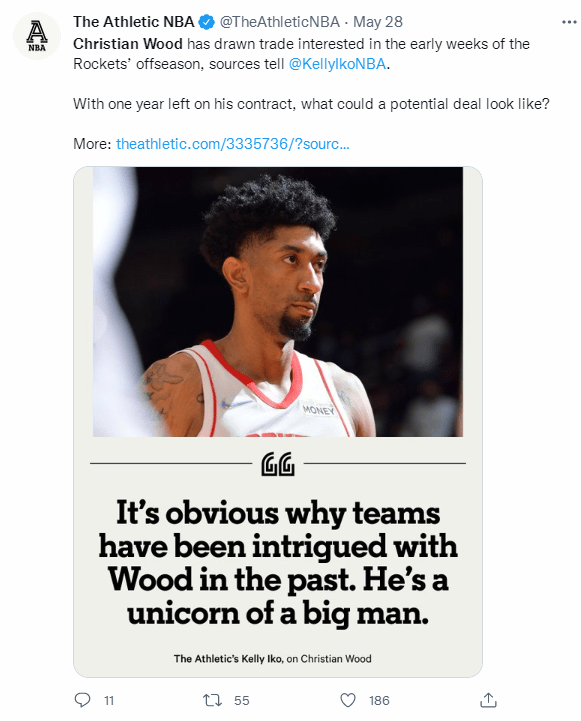The image size is (581, 721).
Task: Open the share upload icon
Action: [489, 700]
